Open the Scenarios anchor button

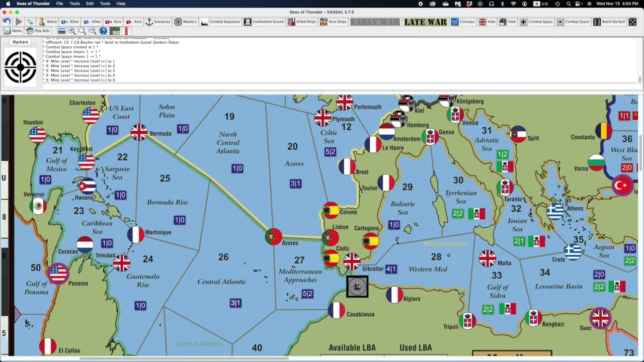click(x=158, y=22)
